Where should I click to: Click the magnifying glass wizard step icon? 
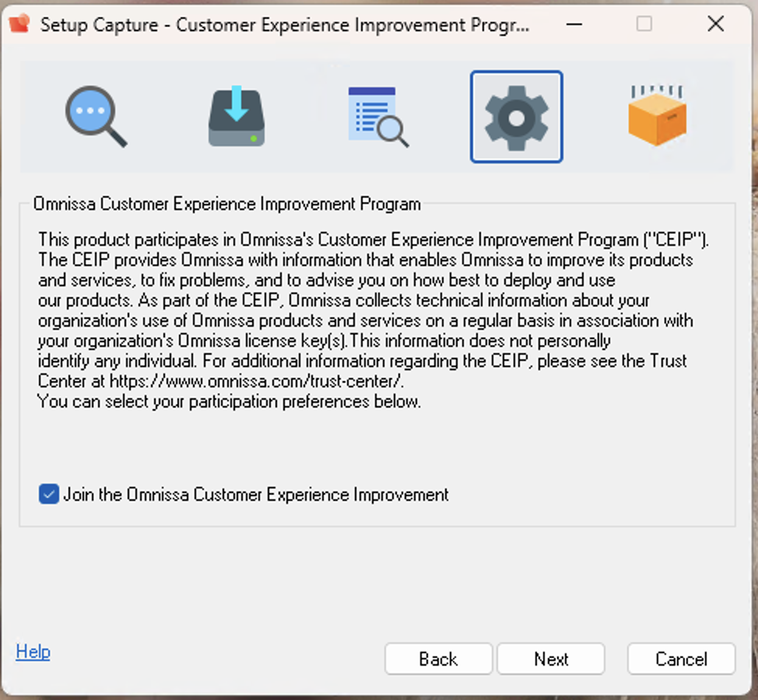(x=96, y=117)
